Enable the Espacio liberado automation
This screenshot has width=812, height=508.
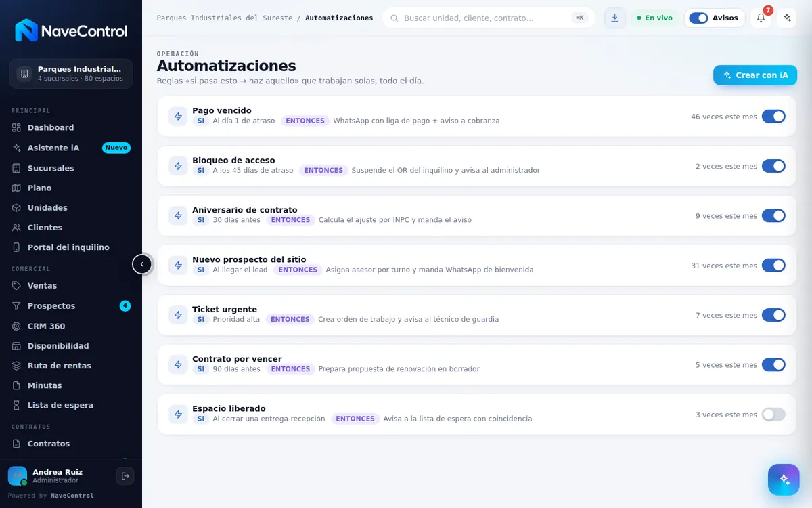[x=773, y=415]
